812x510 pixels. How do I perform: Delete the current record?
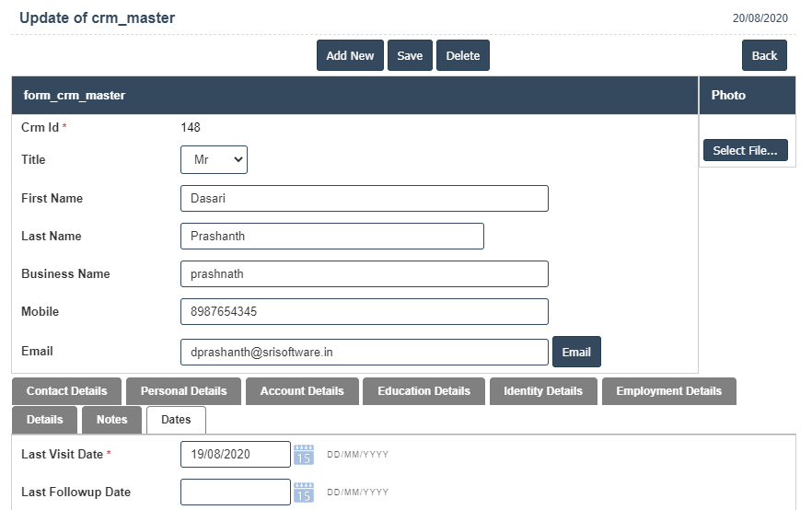463,55
